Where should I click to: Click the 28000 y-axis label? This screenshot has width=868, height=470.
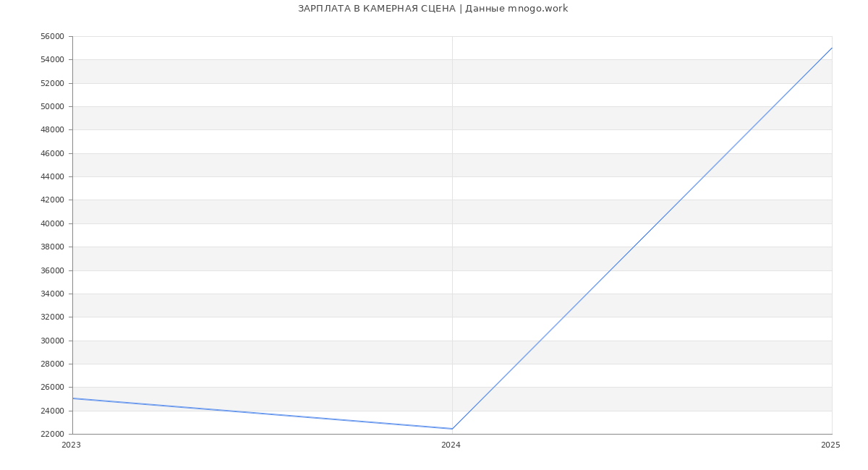point(52,364)
